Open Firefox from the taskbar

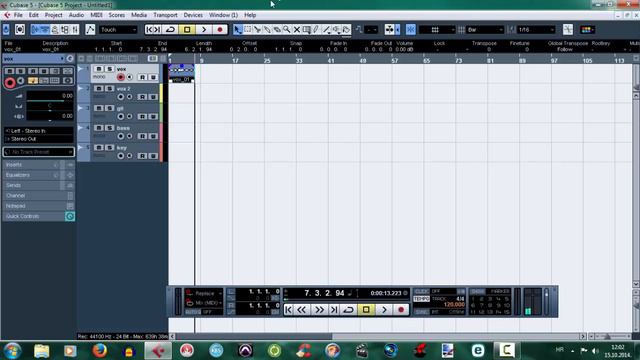point(99,350)
